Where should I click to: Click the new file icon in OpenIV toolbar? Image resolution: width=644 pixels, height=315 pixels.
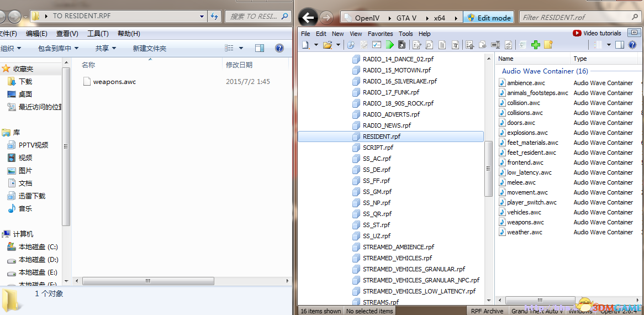tap(305, 45)
